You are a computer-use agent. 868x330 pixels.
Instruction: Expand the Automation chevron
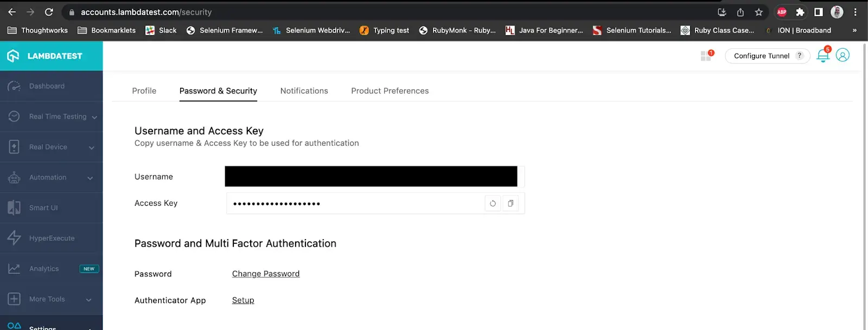click(x=90, y=178)
